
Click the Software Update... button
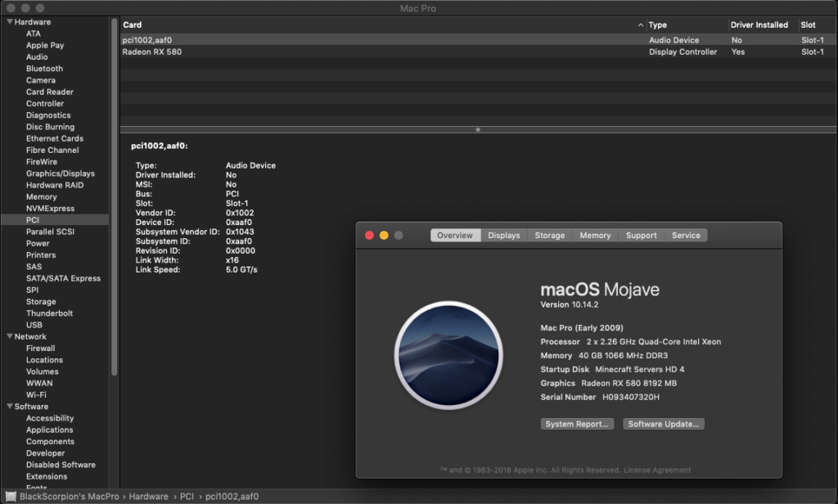click(x=663, y=424)
